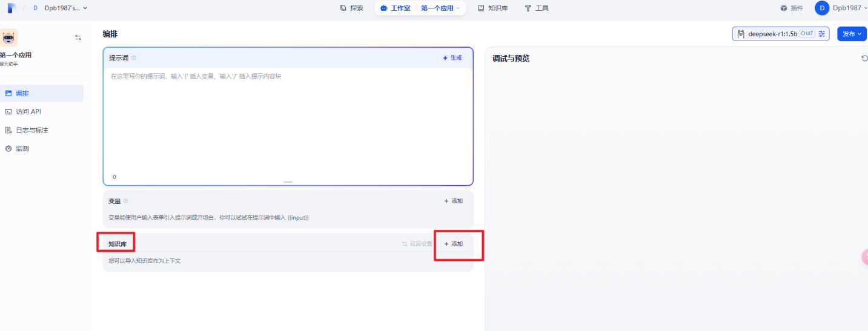
Task: Click the refresh icon in 调试与预览
Action: [x=864, y=58]
